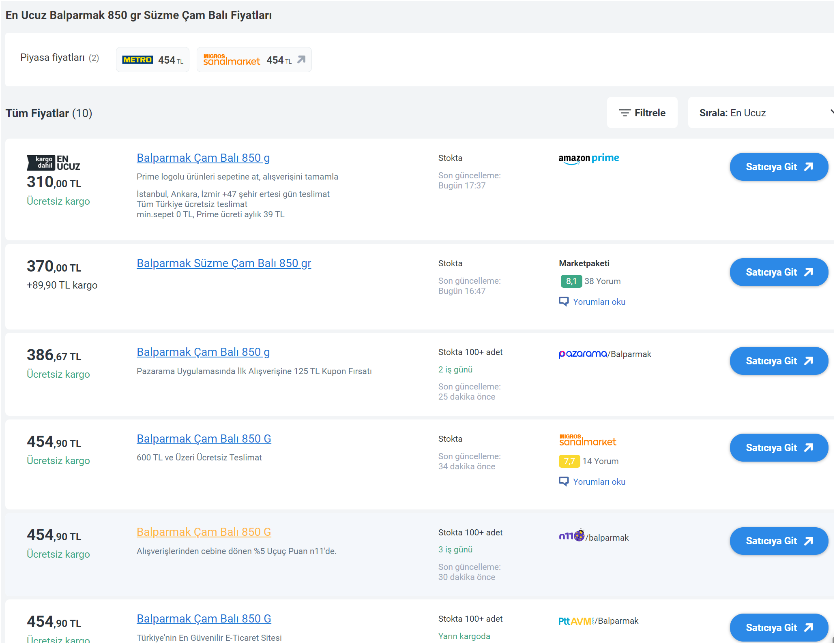Open Balparmak Çam Balı 850 g Amazon listing
The width and height of the screenshot is (835, 644).
coord(203,158)
